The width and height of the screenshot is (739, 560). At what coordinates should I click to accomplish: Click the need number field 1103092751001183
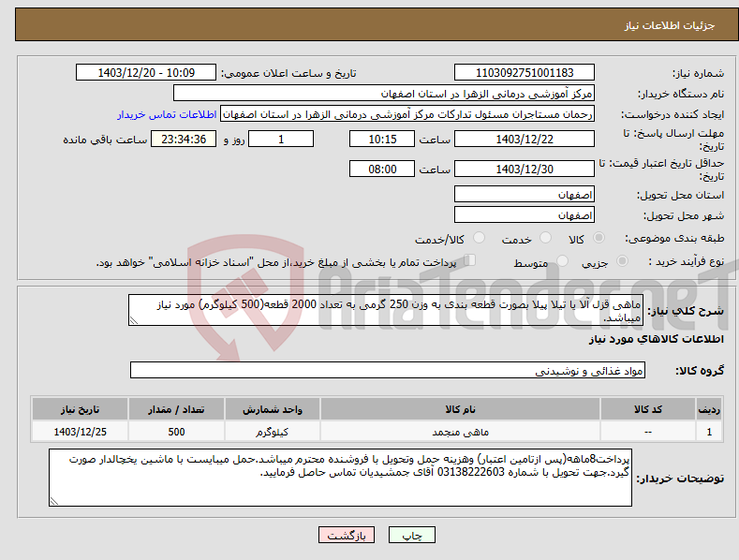click(x=525, y=73)
